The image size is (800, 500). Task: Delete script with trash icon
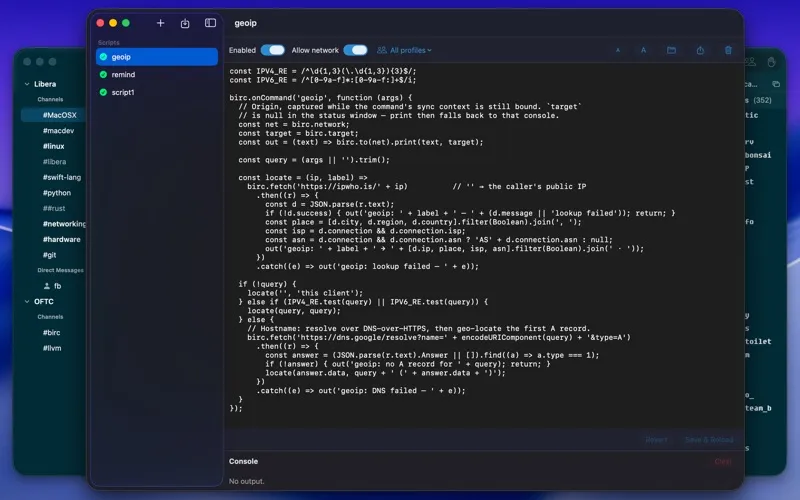728,50
